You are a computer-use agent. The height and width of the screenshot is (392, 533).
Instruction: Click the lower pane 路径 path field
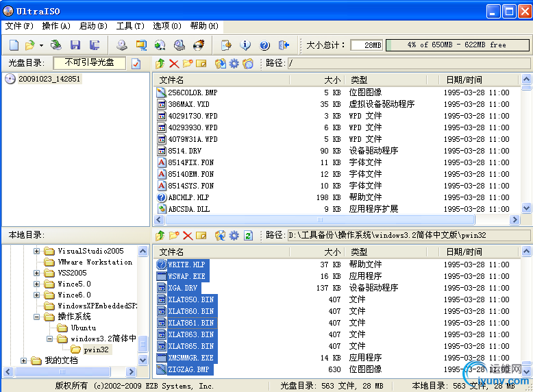[x=409, y=235]
